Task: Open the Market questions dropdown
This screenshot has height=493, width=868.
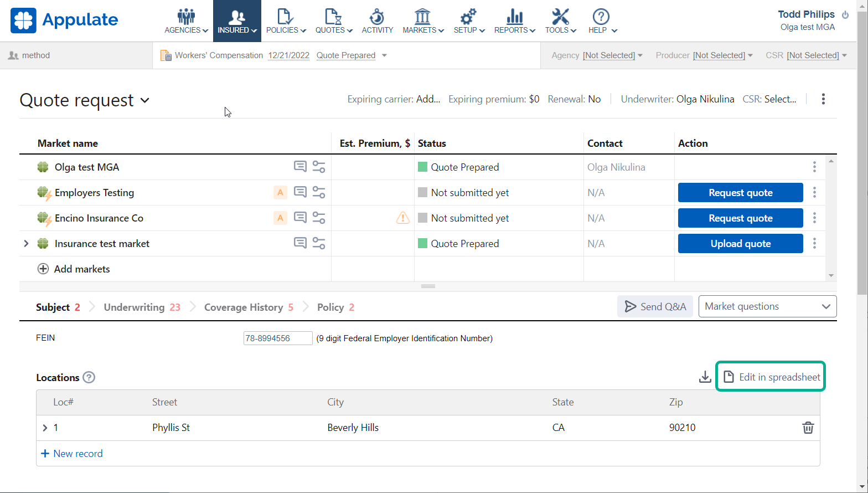Action: (768, 306)
